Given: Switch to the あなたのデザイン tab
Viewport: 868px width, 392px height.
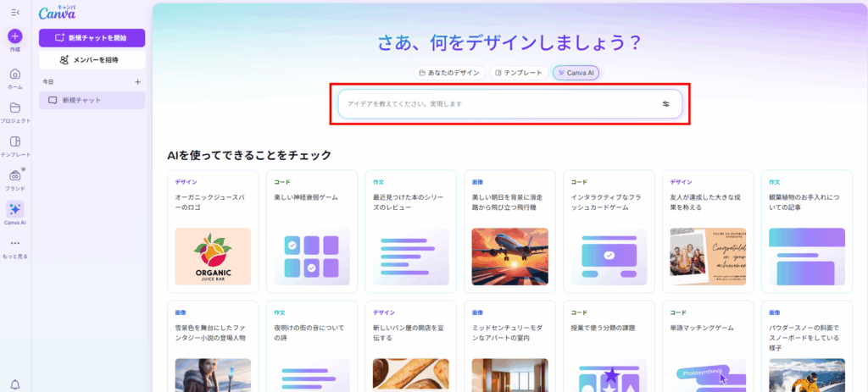Looking at the screenshot, I should 449,73.
